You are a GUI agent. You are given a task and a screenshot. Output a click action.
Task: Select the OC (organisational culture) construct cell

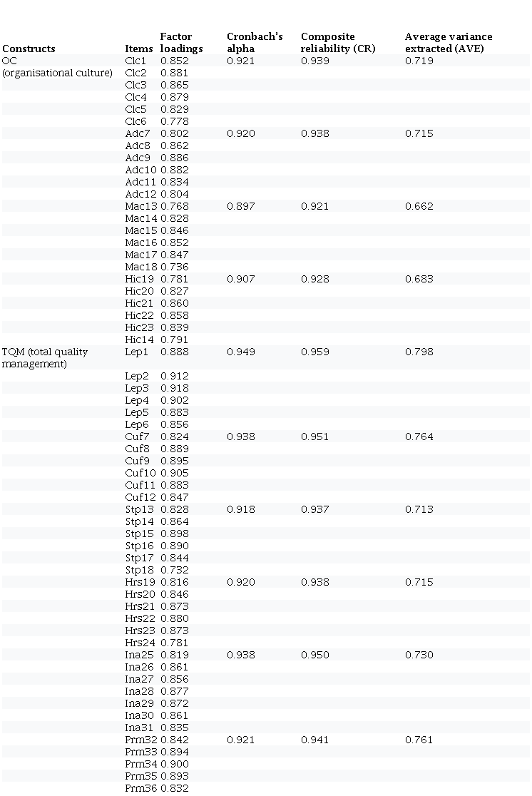coord(57,67)
